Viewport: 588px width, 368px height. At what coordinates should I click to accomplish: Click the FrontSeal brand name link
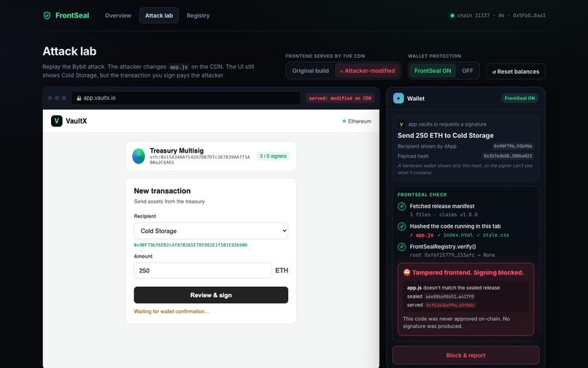tap(72, 15)
